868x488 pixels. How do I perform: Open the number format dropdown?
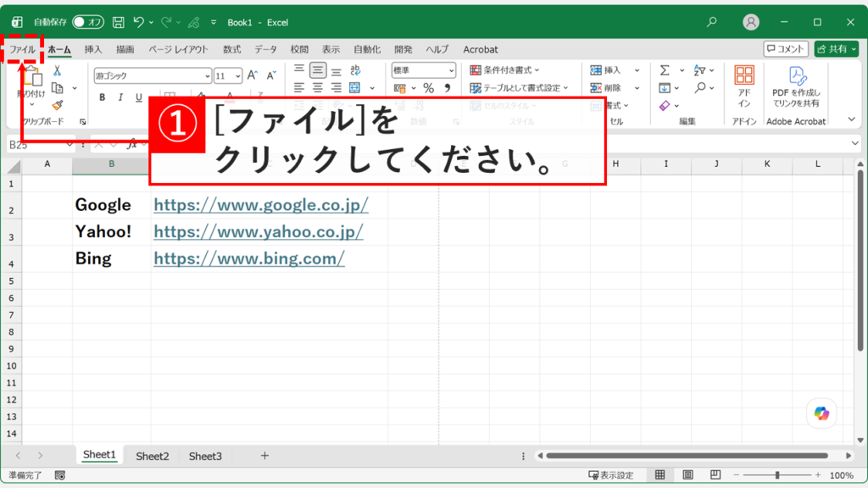(x=451, y=70)
